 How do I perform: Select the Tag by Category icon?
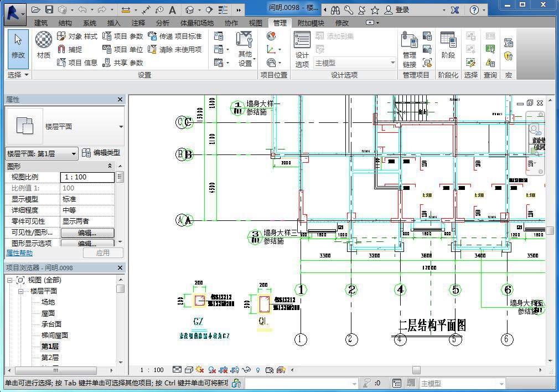pyautogui.click(x=159, y=10)
